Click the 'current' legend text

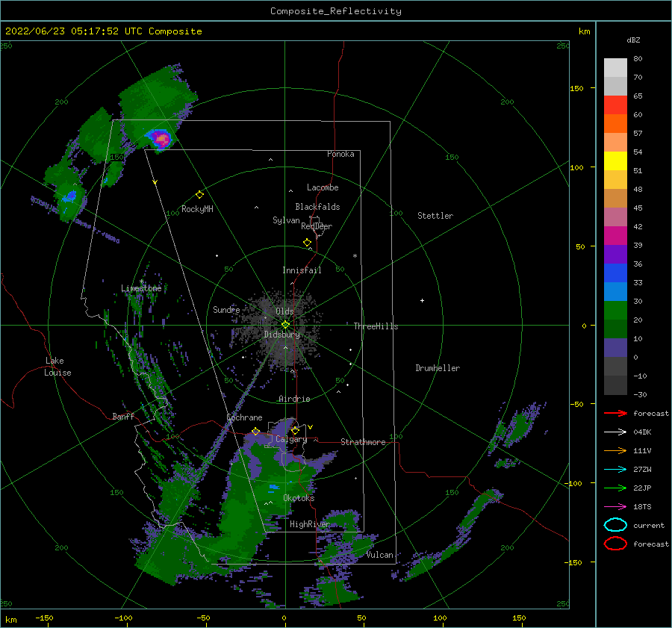[x=649, y=525]
